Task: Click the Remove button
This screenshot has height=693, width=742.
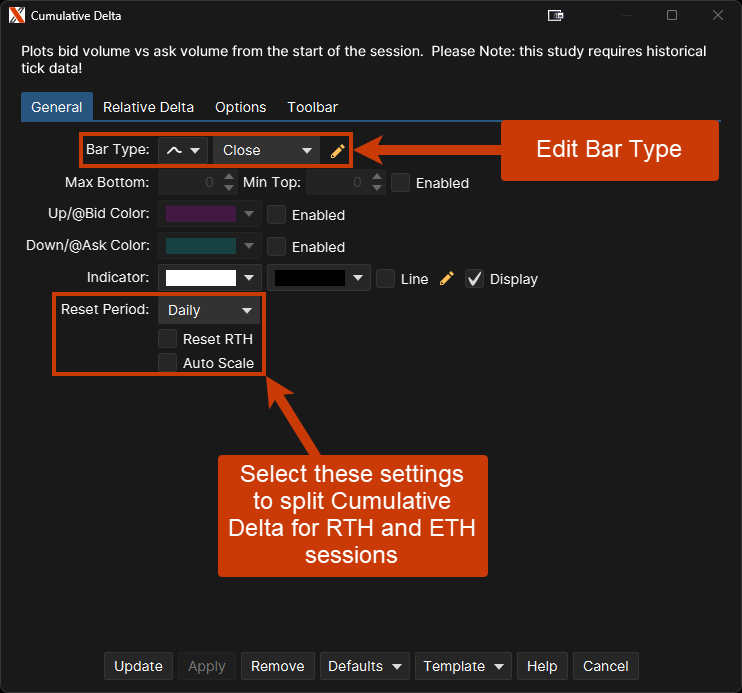Action: pyautogui.click(x=277, y=666)
